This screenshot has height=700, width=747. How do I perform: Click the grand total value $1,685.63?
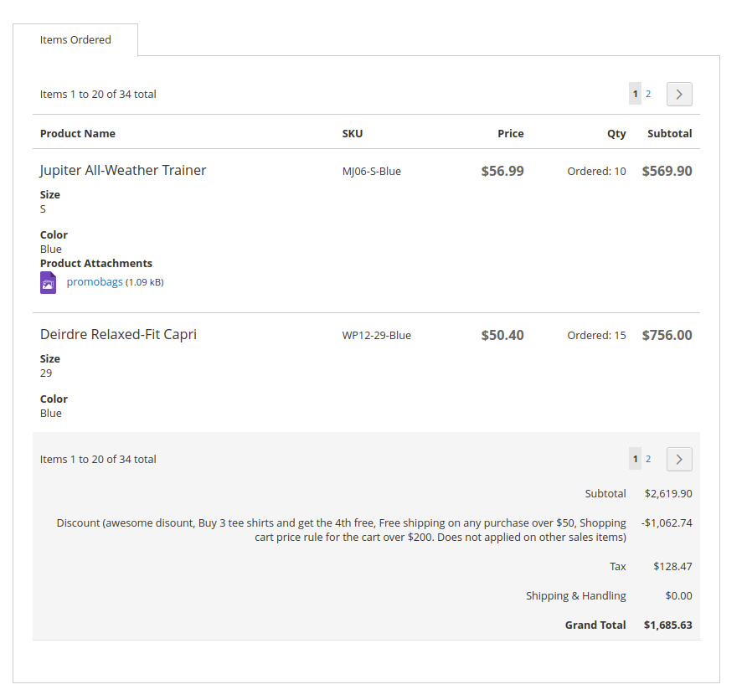pos(668,625)
